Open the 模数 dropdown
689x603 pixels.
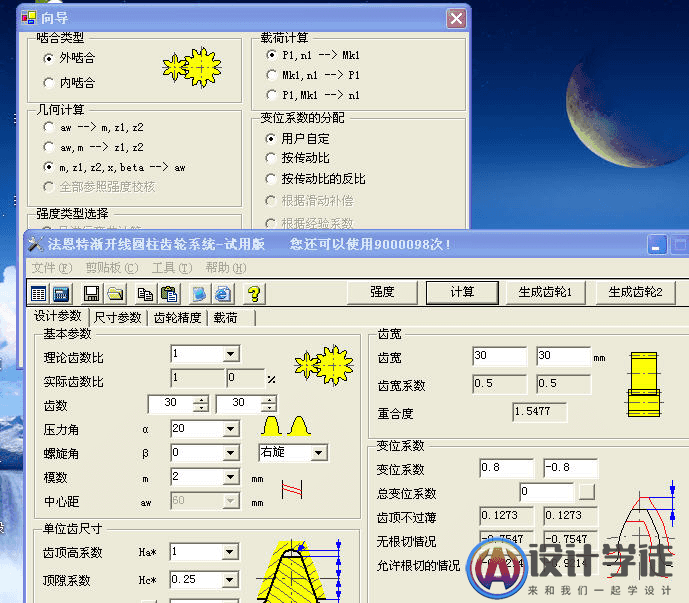(230, 476)
